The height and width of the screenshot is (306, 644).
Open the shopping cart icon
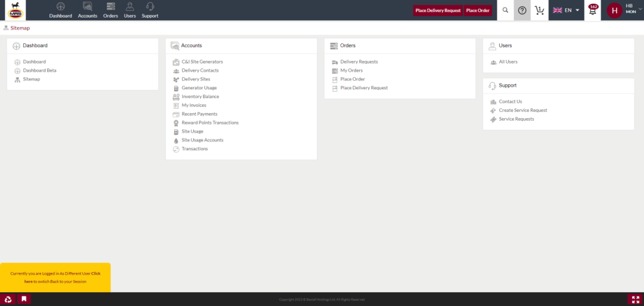[539, 10]
